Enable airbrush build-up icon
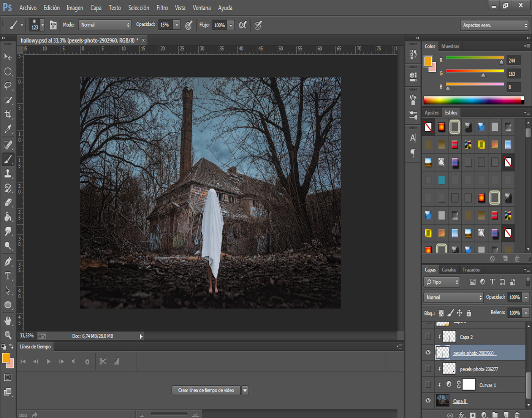532x418 pixels. tap(243, 25)
